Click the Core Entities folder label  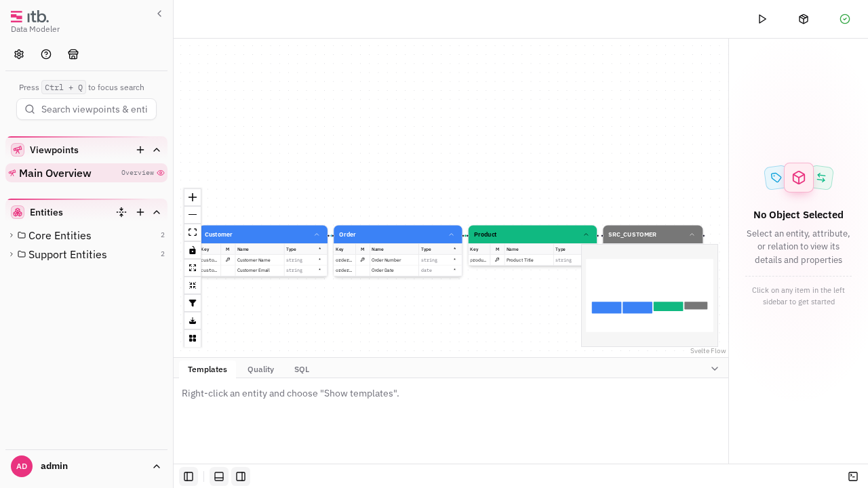60,235
